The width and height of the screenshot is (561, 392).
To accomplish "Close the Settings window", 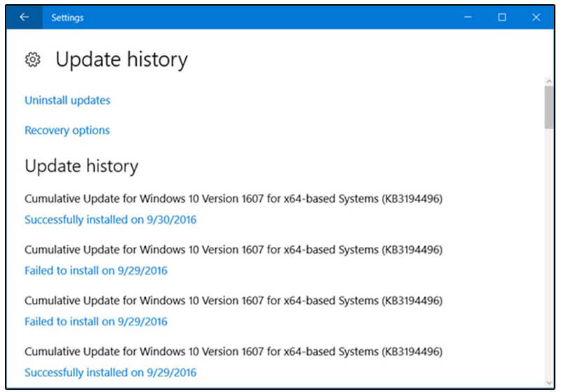I will click(536, 17).
